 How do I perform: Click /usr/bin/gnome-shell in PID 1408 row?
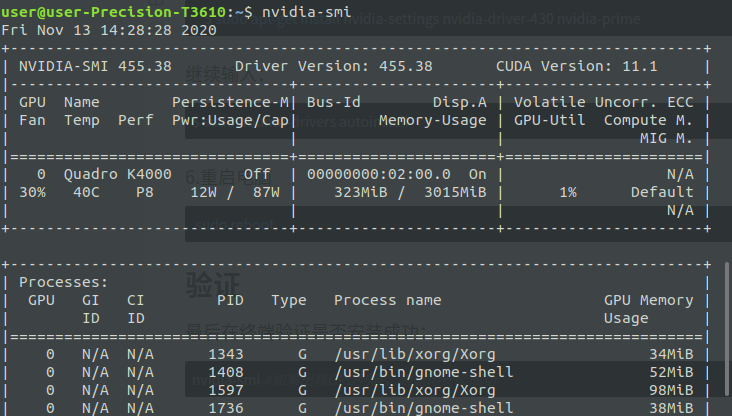(x=423, y=372)
